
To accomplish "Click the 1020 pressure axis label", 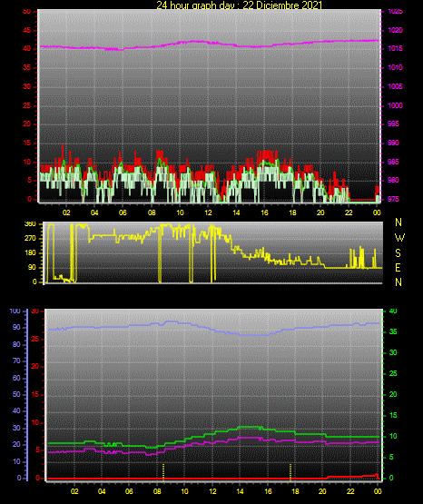I will pyautogui.click(x=395, y=30).
